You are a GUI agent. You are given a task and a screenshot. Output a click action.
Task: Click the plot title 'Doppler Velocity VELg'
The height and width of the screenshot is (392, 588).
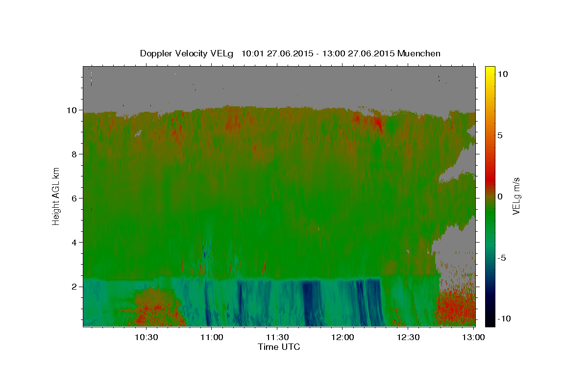pos(188,53)
